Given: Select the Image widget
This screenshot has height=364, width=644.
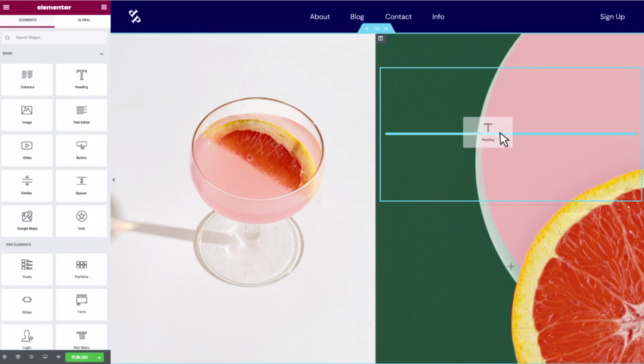Looking at the screenshot, I should 27,115.
